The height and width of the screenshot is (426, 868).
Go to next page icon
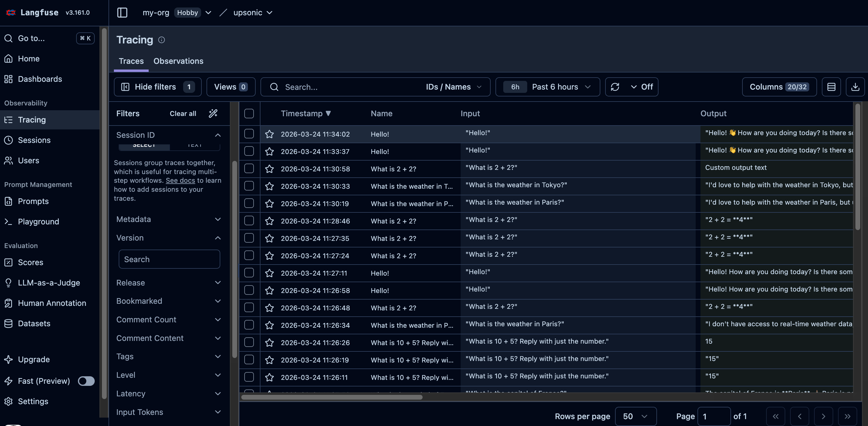[823, 416]
